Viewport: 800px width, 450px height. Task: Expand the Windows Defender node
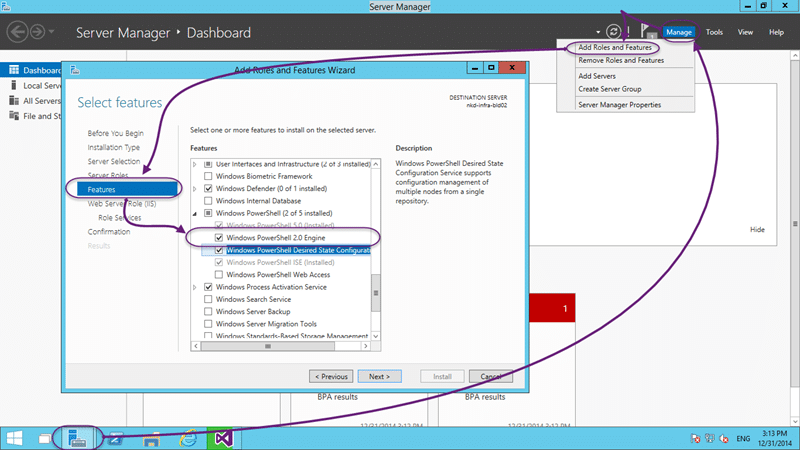click(x=194, y=189)
